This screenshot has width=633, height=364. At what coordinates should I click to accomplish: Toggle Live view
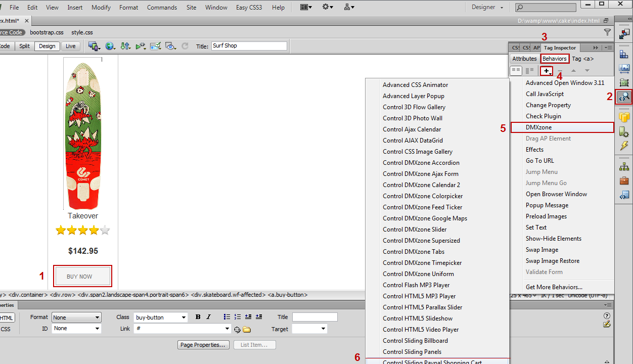coord(71,46)
